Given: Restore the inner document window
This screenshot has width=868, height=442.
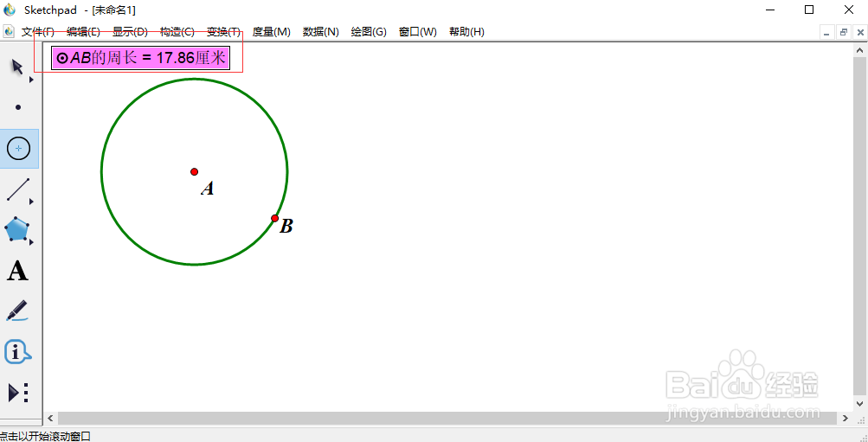Looking at the screenshot, I should [x=844, y=33].
